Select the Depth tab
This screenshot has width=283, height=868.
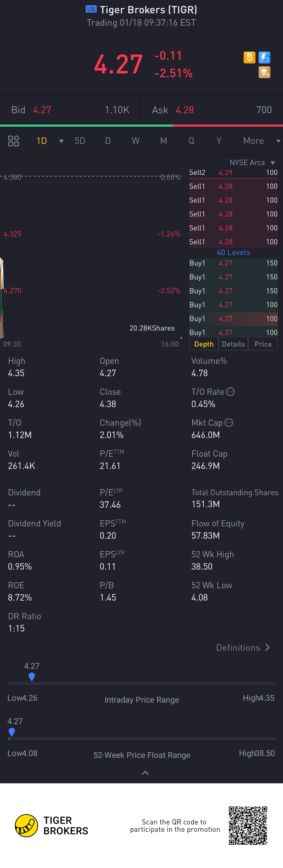pyautogui.click(x=204, y=344)
